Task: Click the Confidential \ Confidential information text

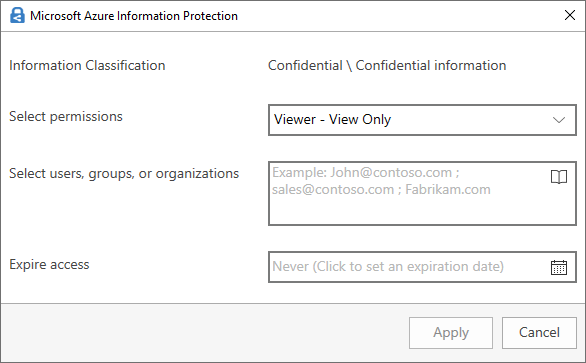Action: click(x=387, y=65)
